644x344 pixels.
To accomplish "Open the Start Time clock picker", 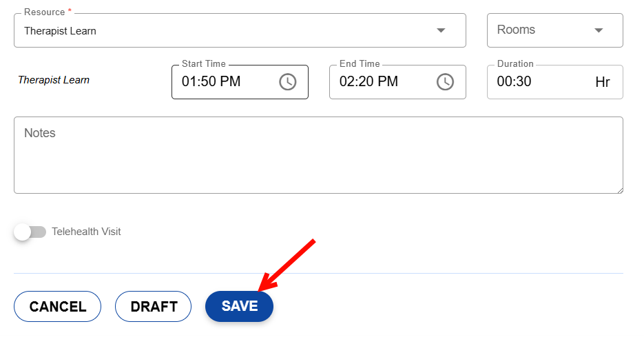I will (x=287, y=82).
